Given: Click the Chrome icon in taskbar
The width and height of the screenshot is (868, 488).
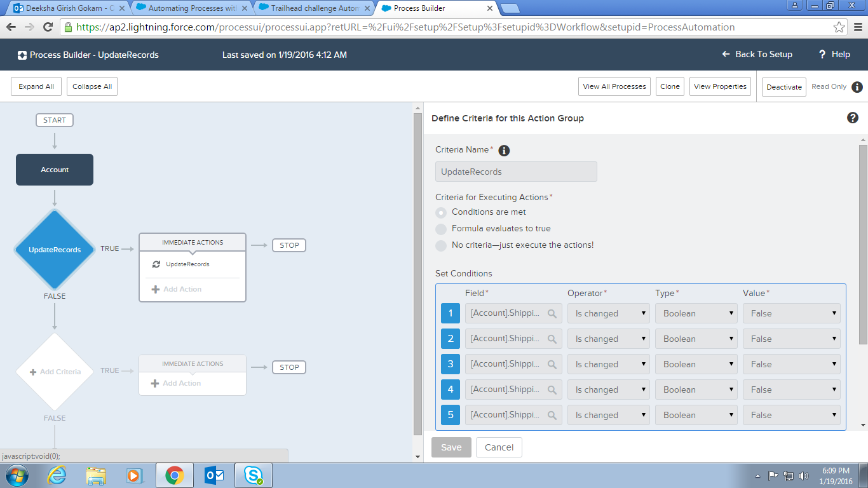Looking at the screenshot, I should (x=175, y=475).
